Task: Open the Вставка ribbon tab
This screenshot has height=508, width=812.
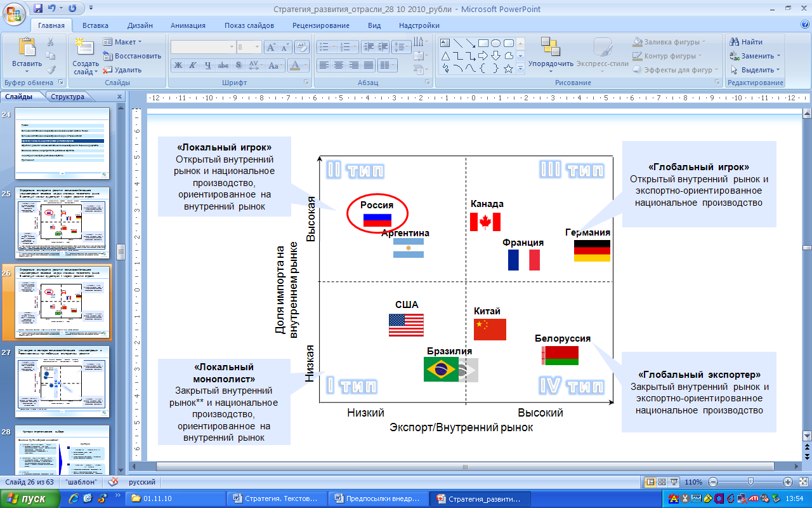Action: click(x=95, y=25)
